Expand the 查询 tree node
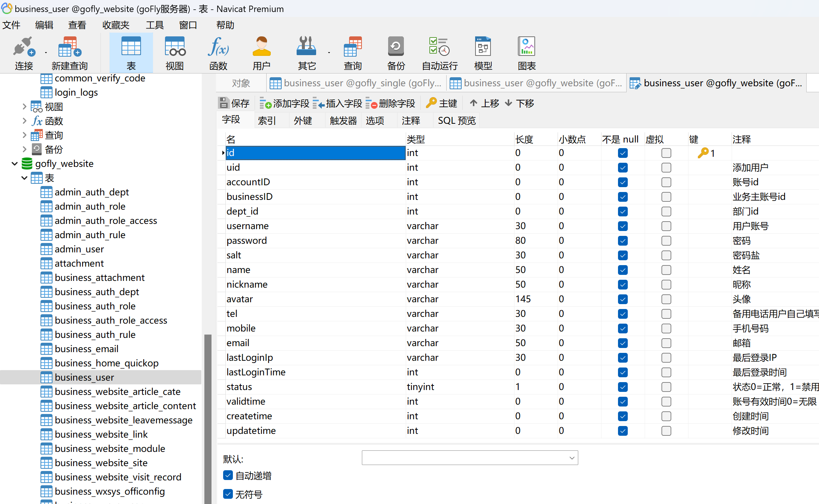The width and height of the screenshot is (819, 504). pyautogui.click(x=24, y=135)
